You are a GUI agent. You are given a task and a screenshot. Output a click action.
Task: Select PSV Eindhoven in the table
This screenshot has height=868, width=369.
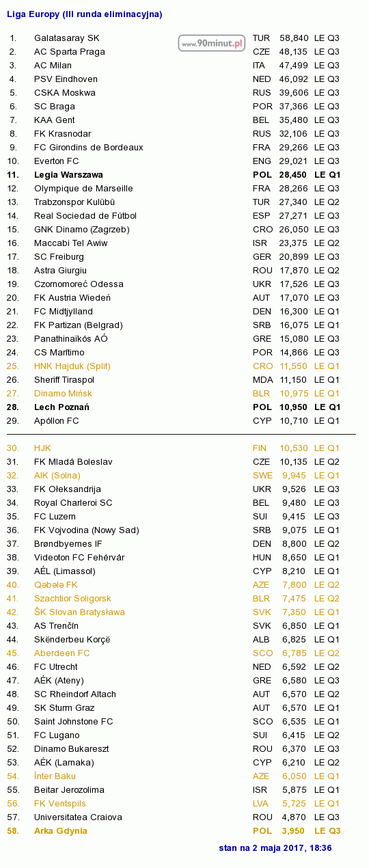tap(66, 79)
